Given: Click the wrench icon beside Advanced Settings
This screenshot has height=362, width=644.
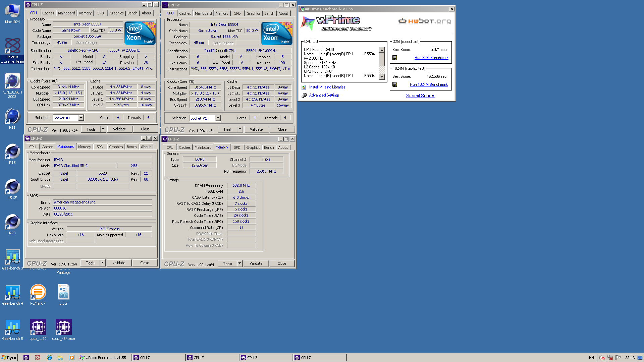Looking at the screenshot, I should click(x=304, y=95).
